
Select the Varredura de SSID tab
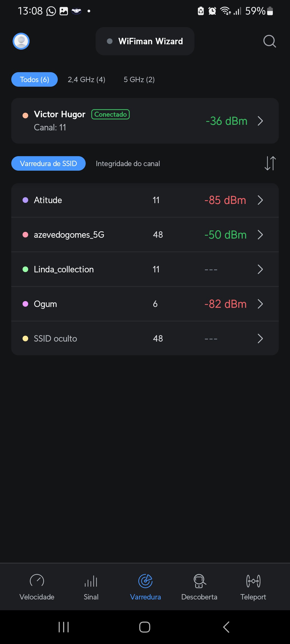48,163
